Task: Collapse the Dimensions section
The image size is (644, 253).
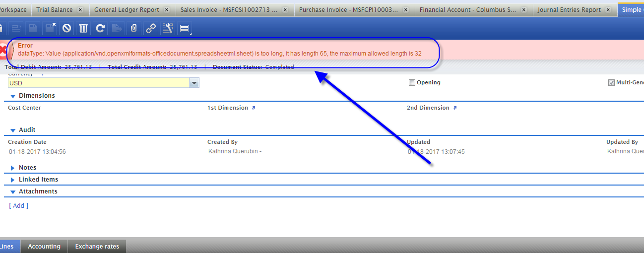Action: (13, 96)
